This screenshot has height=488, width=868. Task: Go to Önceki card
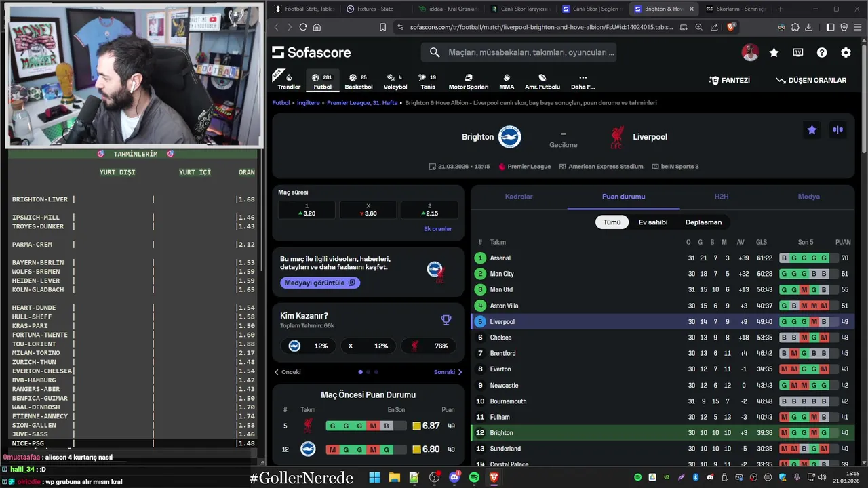(288, 372)
